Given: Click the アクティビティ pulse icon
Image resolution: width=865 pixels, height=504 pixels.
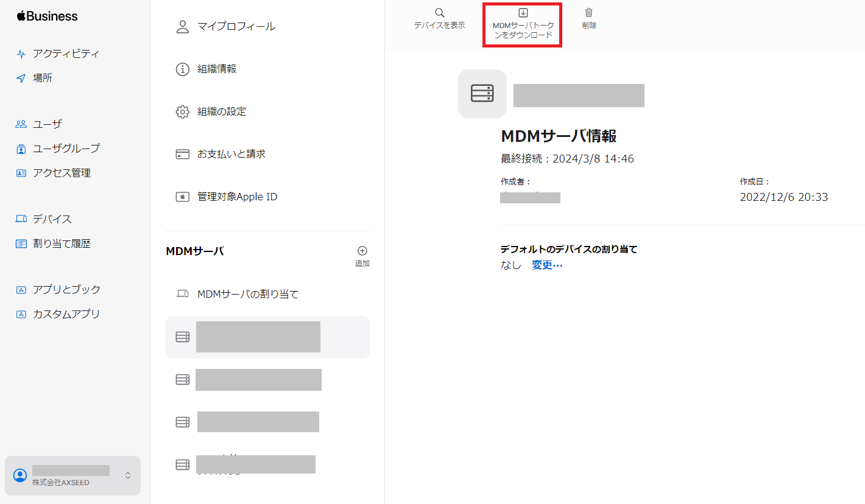Looking at the screenshot, I should pyautogui.click(x=21, y=54).
